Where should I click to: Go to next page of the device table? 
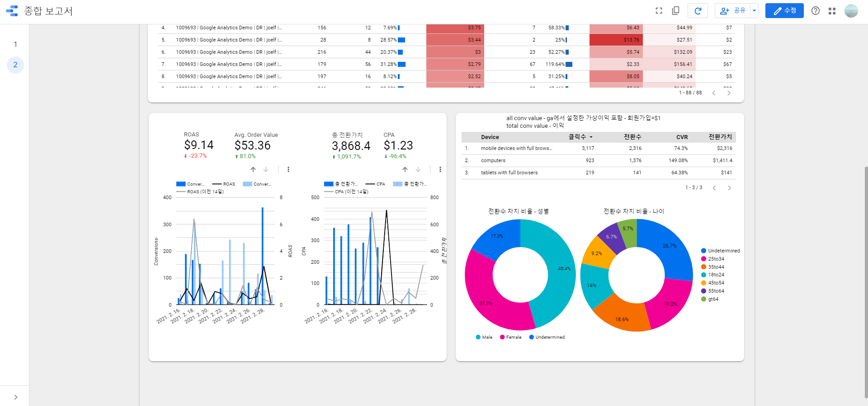coord(729,188)
